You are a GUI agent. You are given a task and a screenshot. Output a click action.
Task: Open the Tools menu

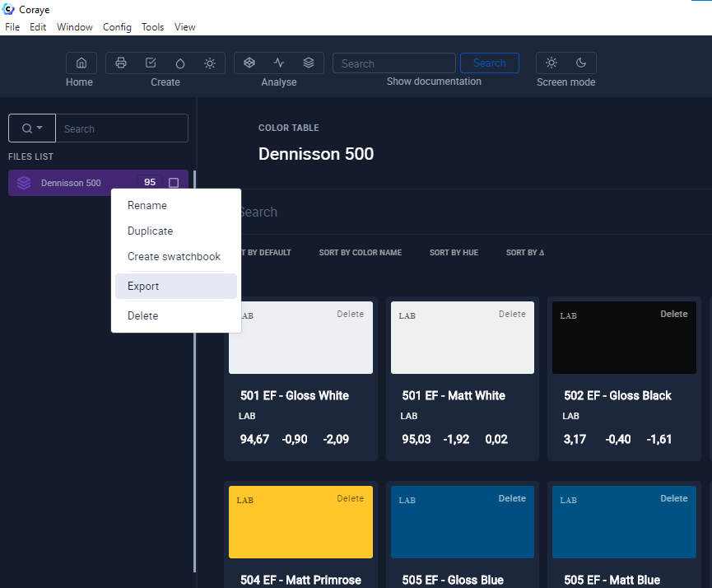152,27
